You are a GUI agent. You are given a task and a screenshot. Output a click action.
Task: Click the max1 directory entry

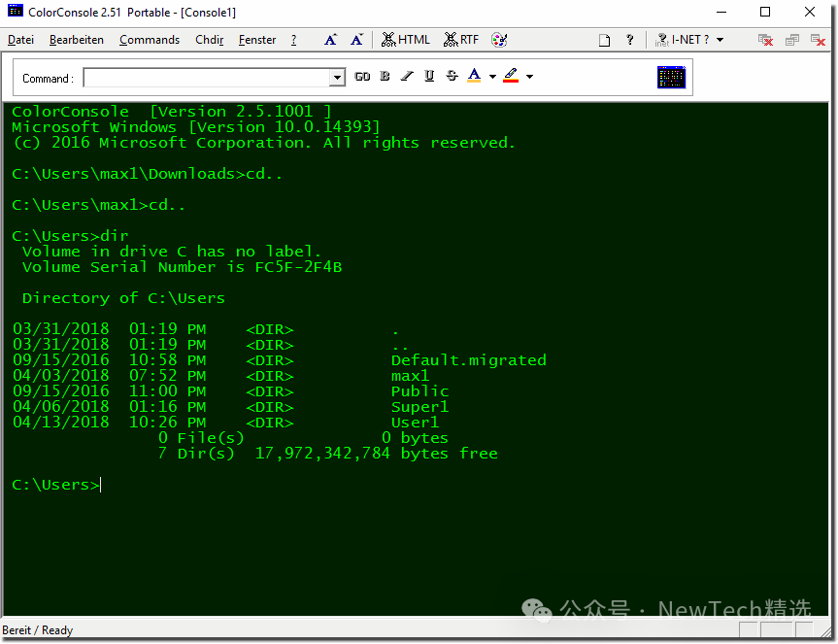[410, 376]
